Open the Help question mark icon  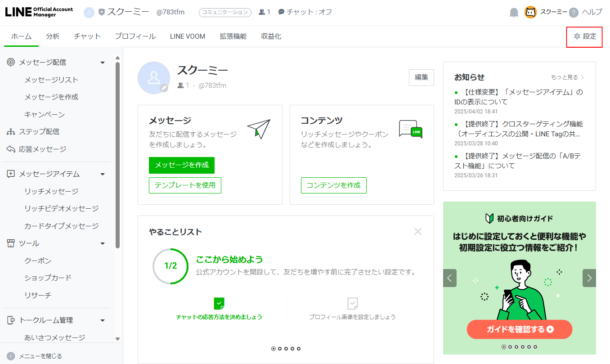(574, 13)
